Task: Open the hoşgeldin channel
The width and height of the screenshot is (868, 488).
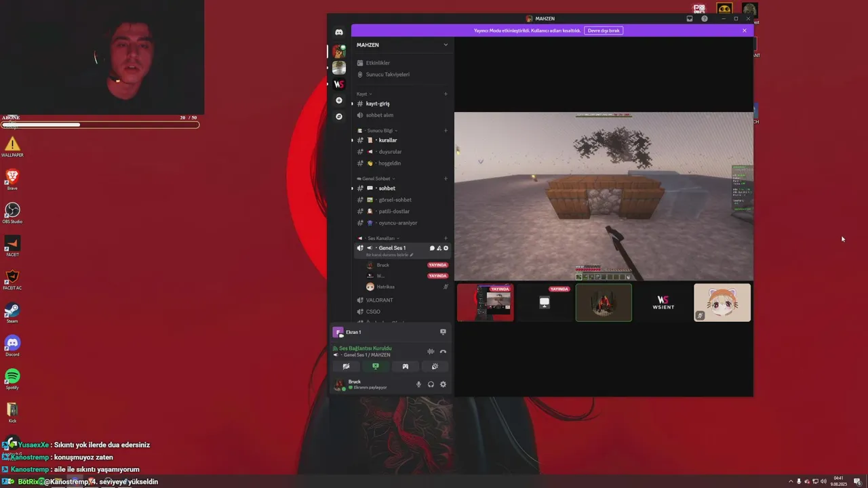Action: (402, 163)
